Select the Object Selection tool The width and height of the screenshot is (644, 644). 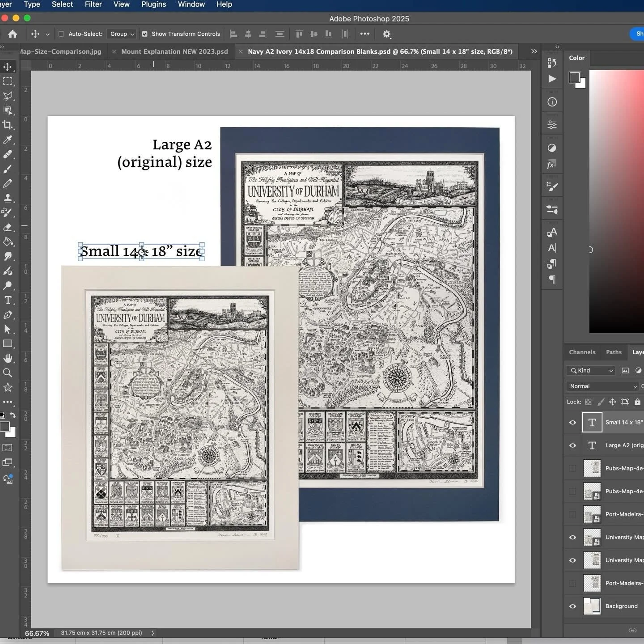[x=8, y=110]
